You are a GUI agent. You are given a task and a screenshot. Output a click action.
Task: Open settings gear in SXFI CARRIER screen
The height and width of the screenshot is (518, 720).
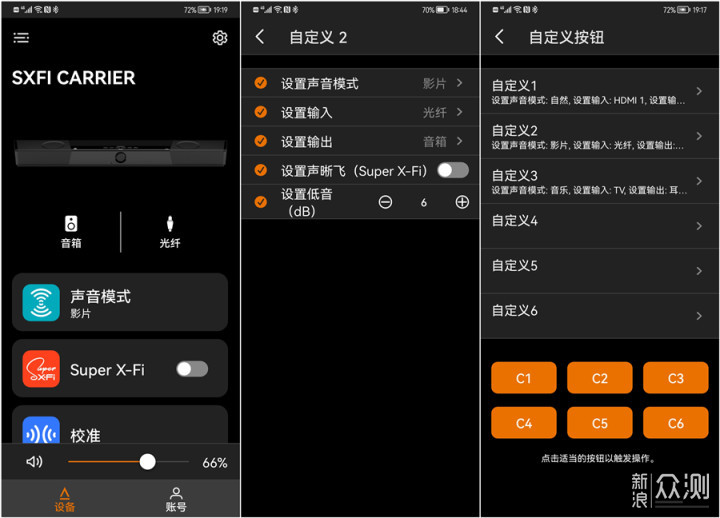pos(220,38)
